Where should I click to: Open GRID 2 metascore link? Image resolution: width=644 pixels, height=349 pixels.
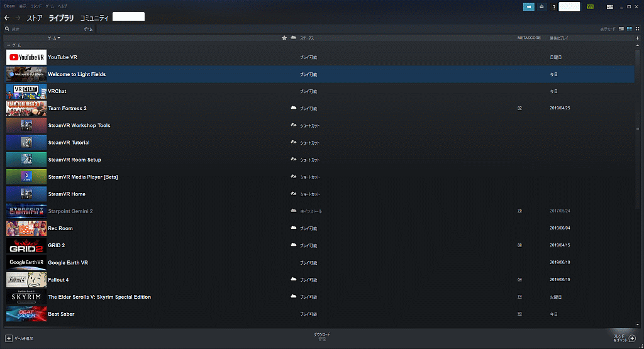point(519,245)
